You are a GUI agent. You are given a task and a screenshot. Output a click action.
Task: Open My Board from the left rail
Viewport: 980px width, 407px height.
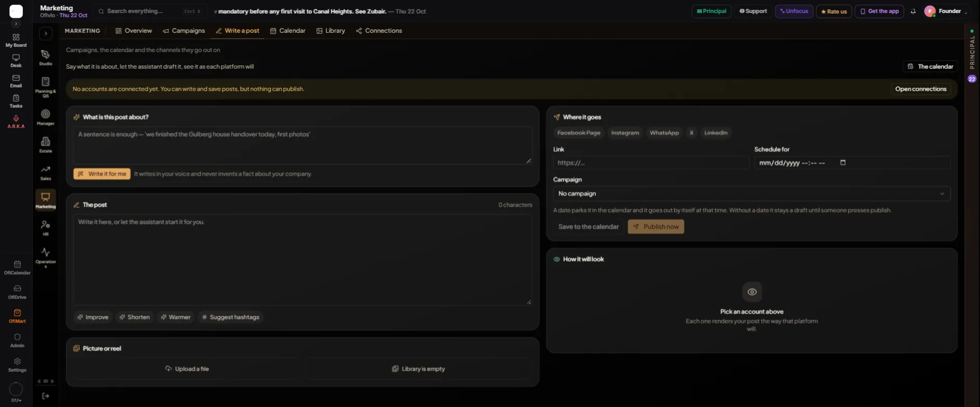coord(16,40)
